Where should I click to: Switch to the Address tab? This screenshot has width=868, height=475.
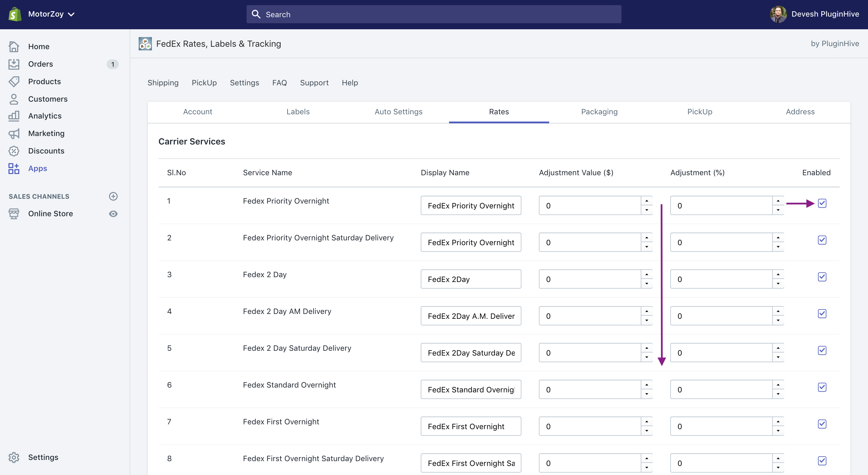coord(800,112)
